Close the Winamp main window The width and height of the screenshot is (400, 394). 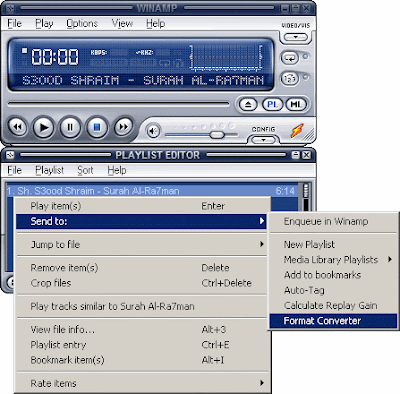[306, 8]
